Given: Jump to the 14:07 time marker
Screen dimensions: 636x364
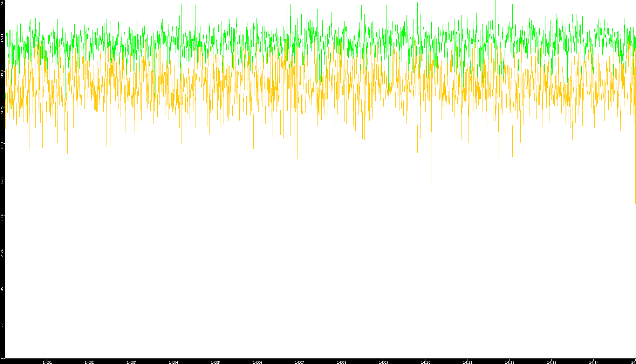Looking at the screenshot, I should (x=299, y=362).
